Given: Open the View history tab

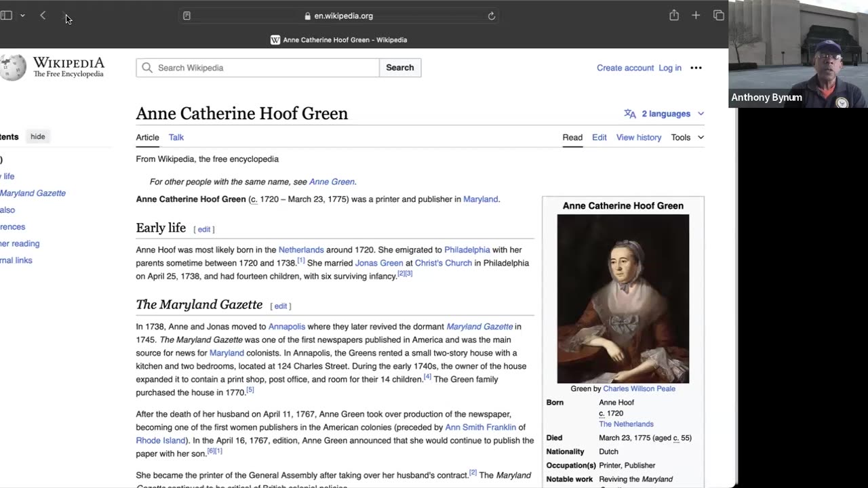Looking at the screenshot, I should [x=639, y=138].
